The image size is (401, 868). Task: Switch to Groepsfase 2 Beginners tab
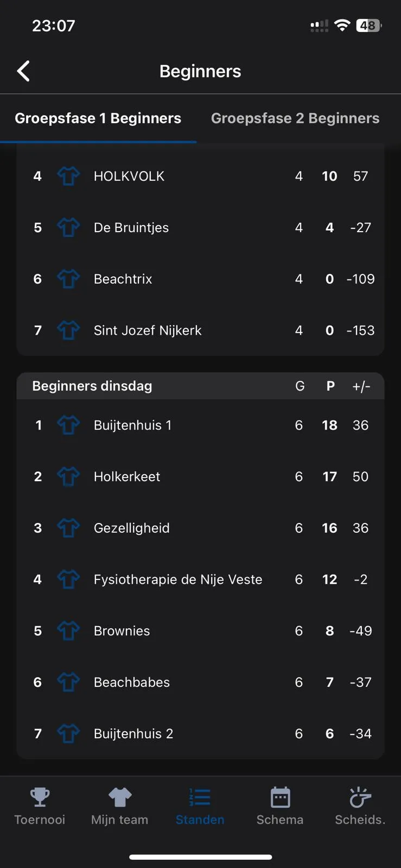(x=295, y=118)
